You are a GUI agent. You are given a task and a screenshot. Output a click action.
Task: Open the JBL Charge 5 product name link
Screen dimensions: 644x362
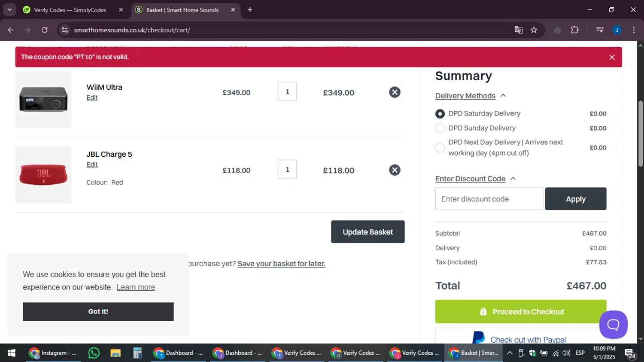pyautogui.click(x=109, y=154)
